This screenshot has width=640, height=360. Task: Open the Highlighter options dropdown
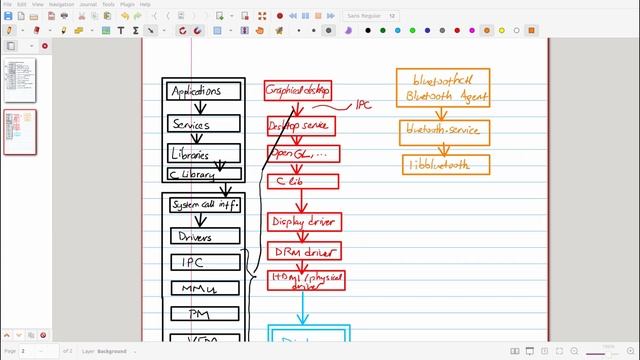(x=92, y=30)
